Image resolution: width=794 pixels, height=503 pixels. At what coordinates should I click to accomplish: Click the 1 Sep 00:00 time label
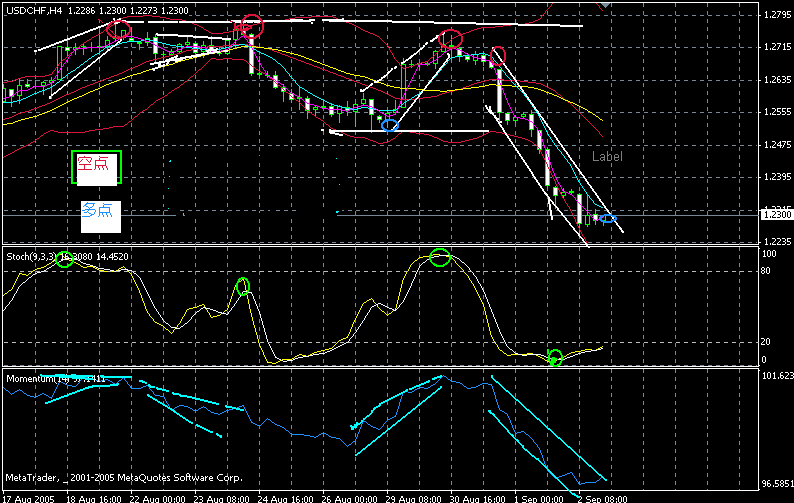click(536, 497)
